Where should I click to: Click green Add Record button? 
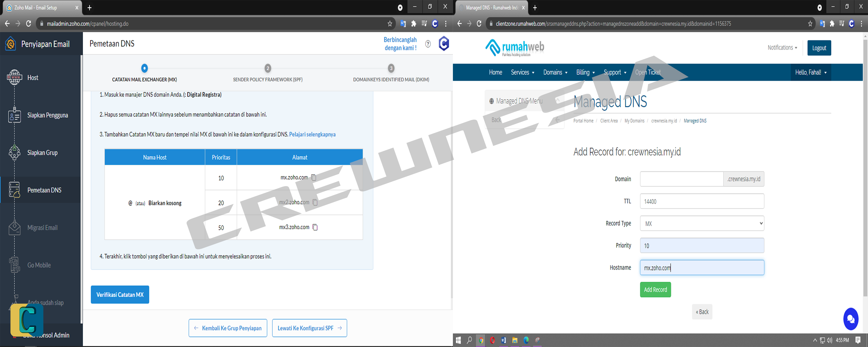655,290
